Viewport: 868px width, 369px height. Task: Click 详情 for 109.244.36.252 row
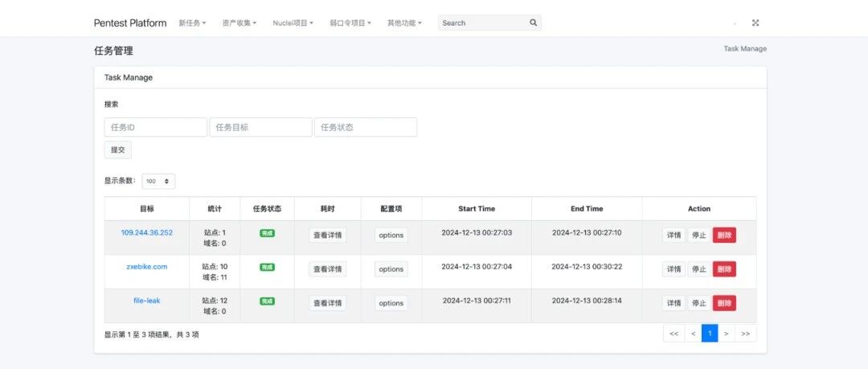(674, 235)
